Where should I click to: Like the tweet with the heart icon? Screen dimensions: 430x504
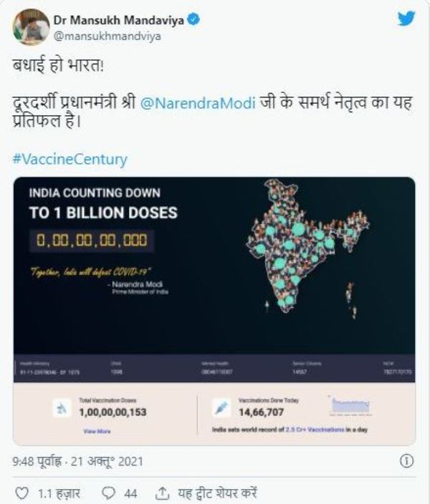click(x=22, y=493)
